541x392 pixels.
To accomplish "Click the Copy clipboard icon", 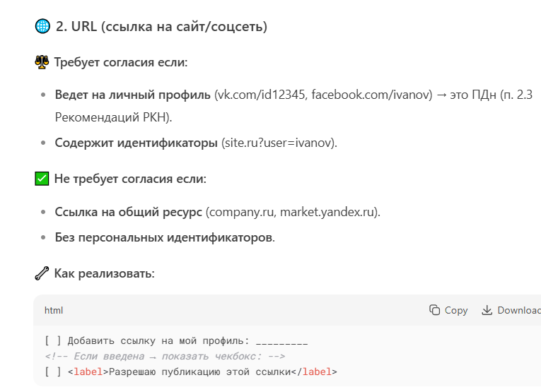I will click(x=434, y=310).
